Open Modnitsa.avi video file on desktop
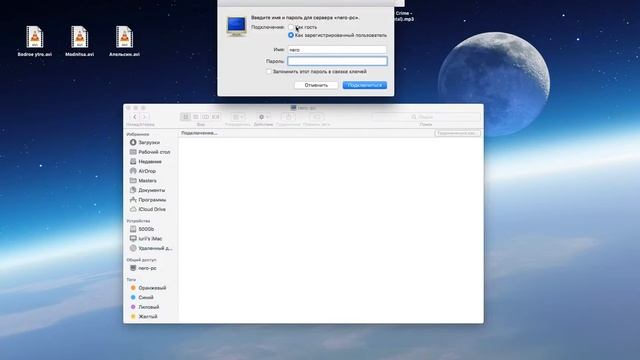The image size is (640, 360). pos(79,40)
